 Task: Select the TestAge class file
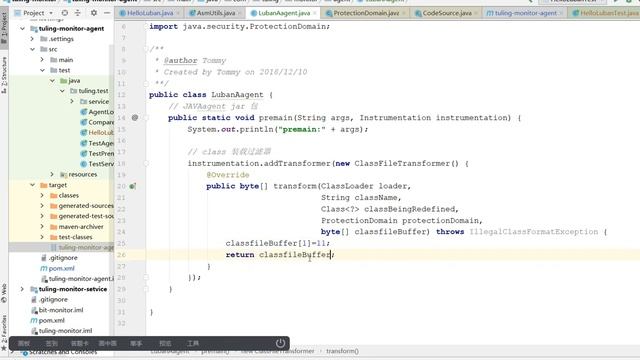pos(97,143)
